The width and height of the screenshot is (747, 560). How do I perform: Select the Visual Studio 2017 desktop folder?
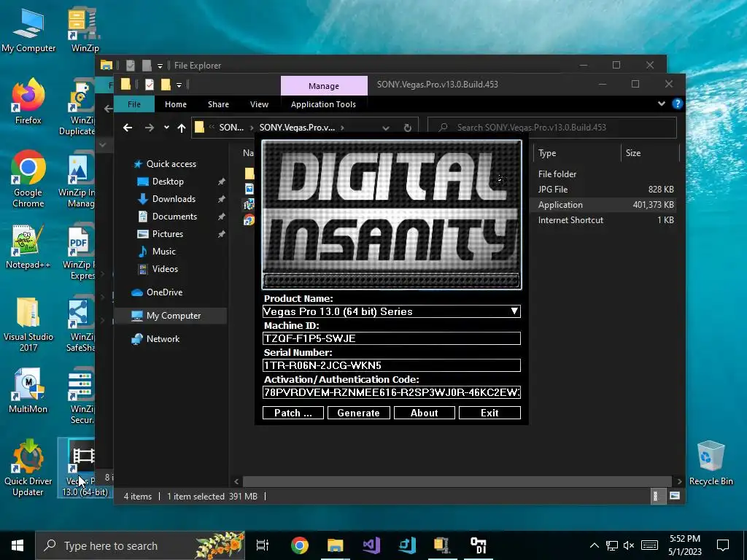click(28, 324)
